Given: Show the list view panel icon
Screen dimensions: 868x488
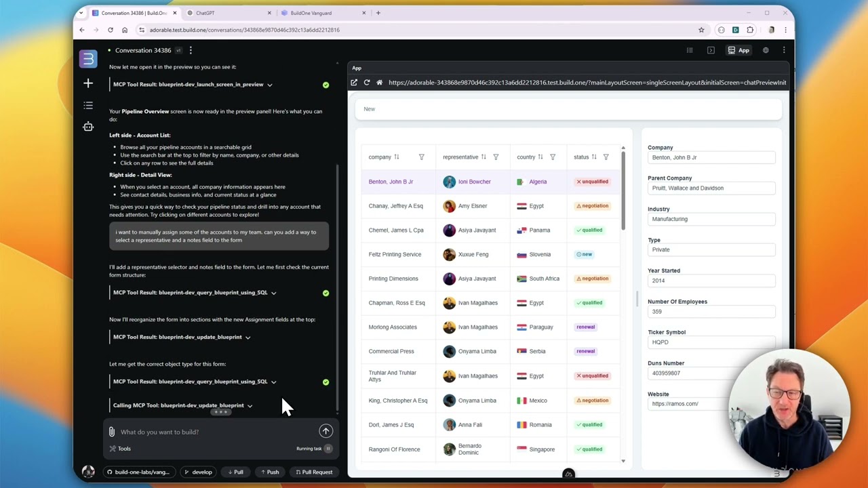Looking at the screenshot, I should (x=690, y=50).
